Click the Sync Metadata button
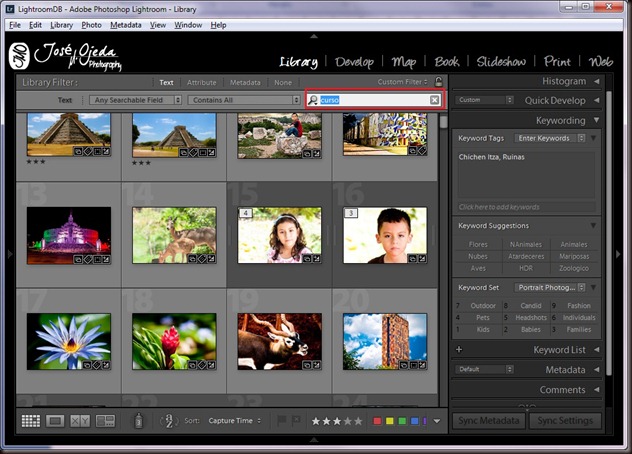 click(x=489, y=421)
